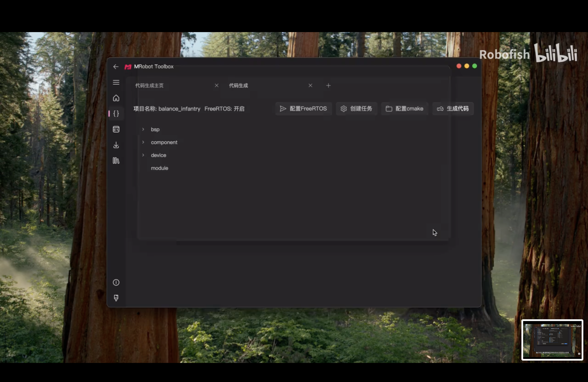Open the hamburger menu in sidebar
Viewport: 588px width, 382px height.
[116, 82]
